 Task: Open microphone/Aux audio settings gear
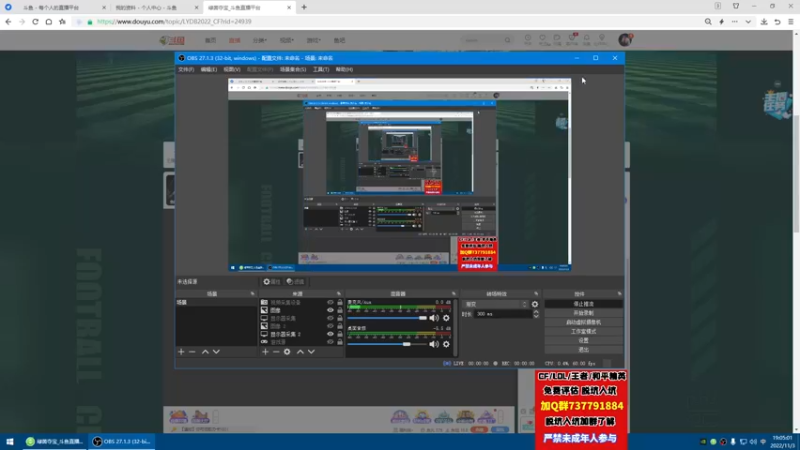click(x=446, y=318)
